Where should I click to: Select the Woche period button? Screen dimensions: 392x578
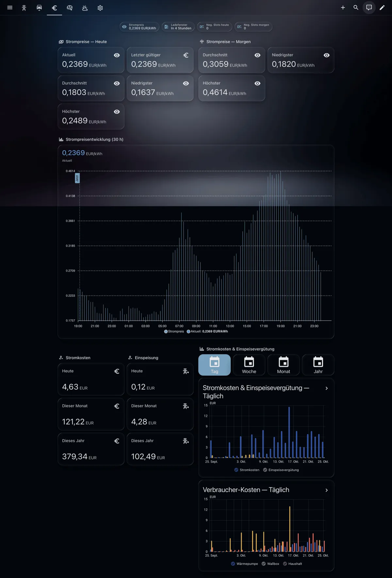click(x=249, y=365)
